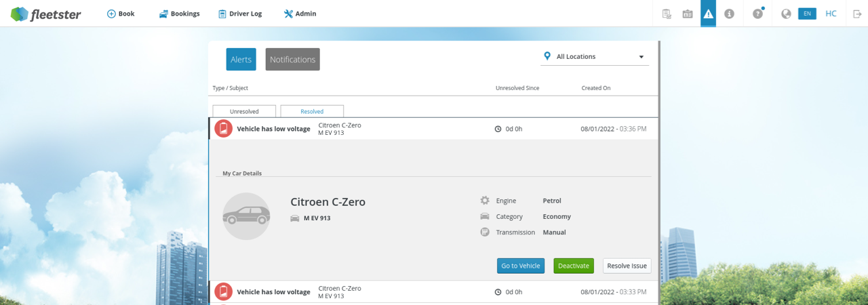Viewport: 868px width, 305px height.
Task: Click the Transmission icon
Action: 485,232
